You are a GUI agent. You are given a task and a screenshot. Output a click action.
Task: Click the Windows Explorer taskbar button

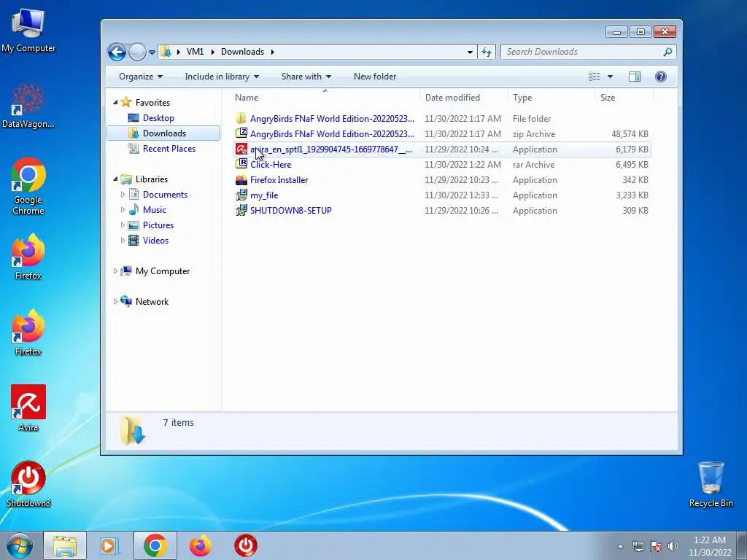tap(65, 545)
